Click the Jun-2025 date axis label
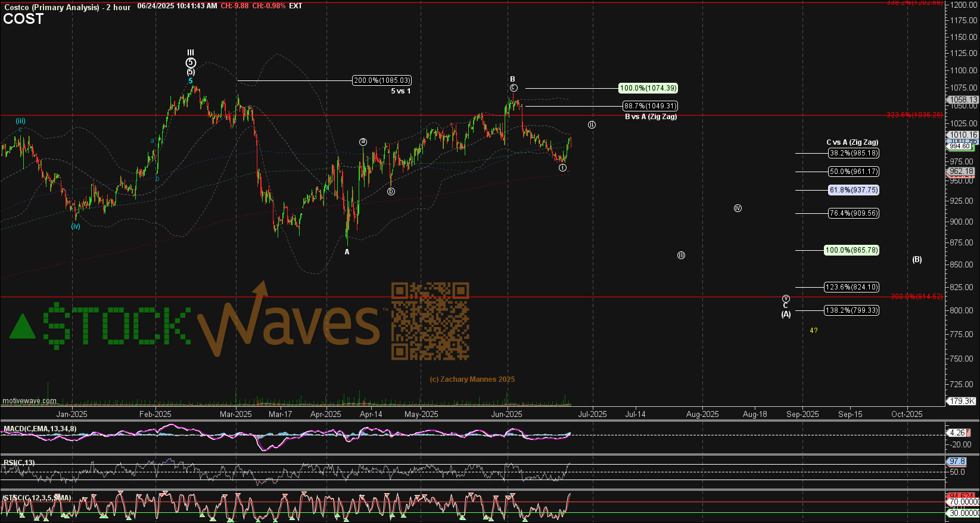This screenshot has width=980, height=523. [x=507, y=414]
